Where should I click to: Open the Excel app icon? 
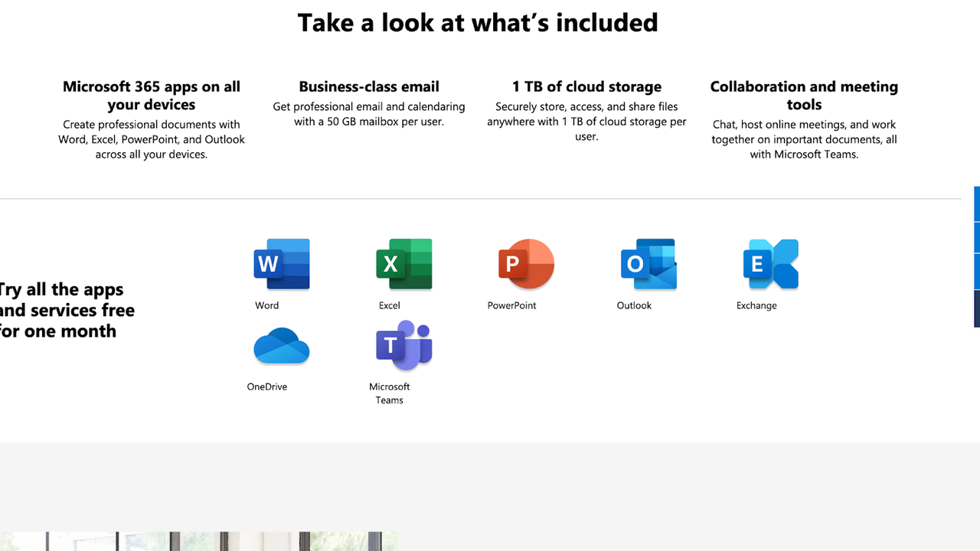pyautogui.click(x=403, y=264)
